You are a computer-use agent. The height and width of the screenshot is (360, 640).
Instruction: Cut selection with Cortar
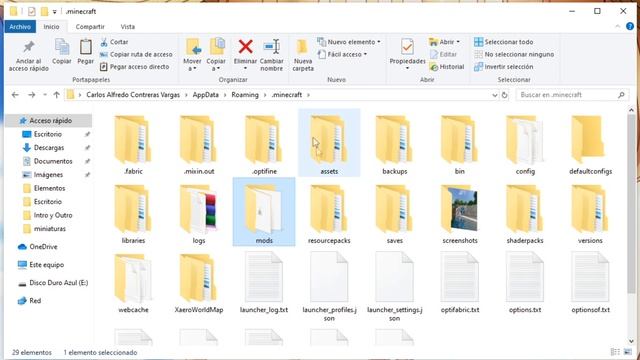pyautogui.click(x=114, y=42)
